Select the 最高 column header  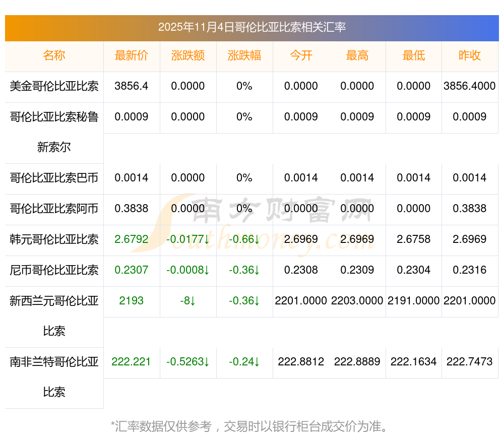[357, 55]
